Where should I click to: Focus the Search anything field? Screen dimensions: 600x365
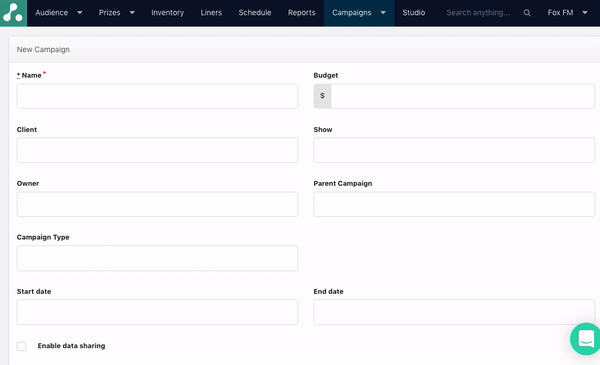point(478,13)
